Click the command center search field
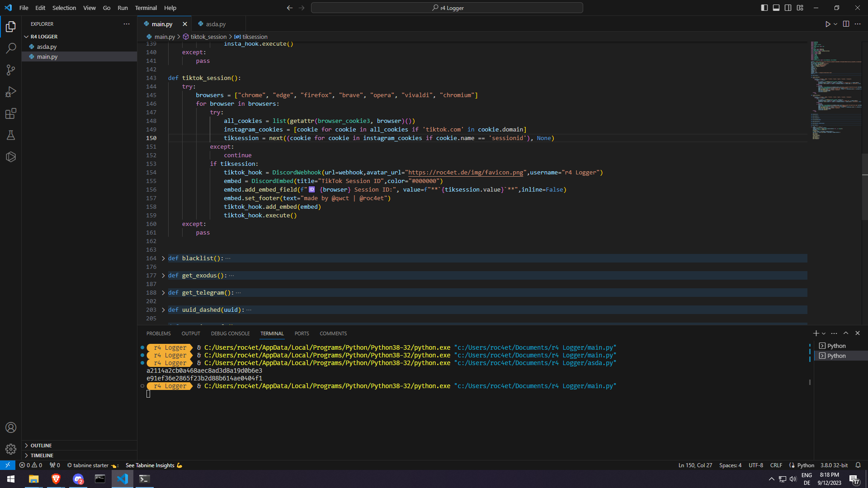The height and width of the screenshot is (488, 868). click(447, 8)
